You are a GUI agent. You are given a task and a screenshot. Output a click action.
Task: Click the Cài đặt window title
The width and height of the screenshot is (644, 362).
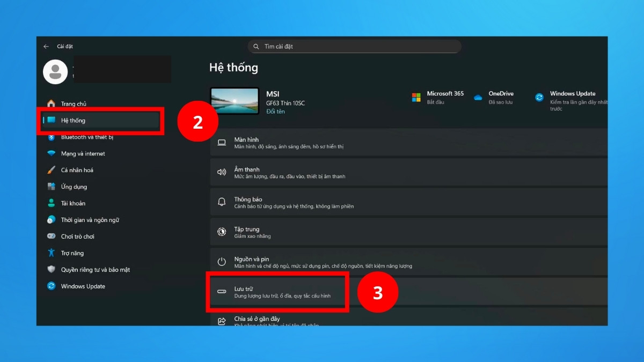click(65, 47)
